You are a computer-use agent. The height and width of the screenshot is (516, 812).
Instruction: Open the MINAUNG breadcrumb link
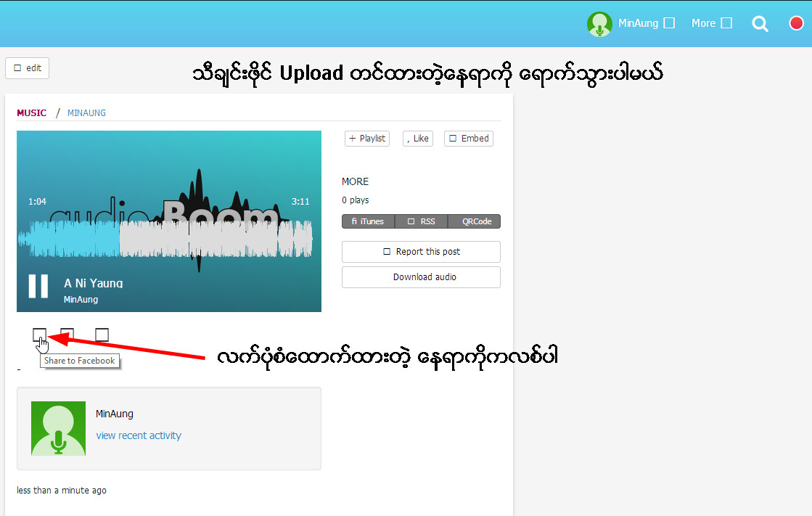coord(86,113)
